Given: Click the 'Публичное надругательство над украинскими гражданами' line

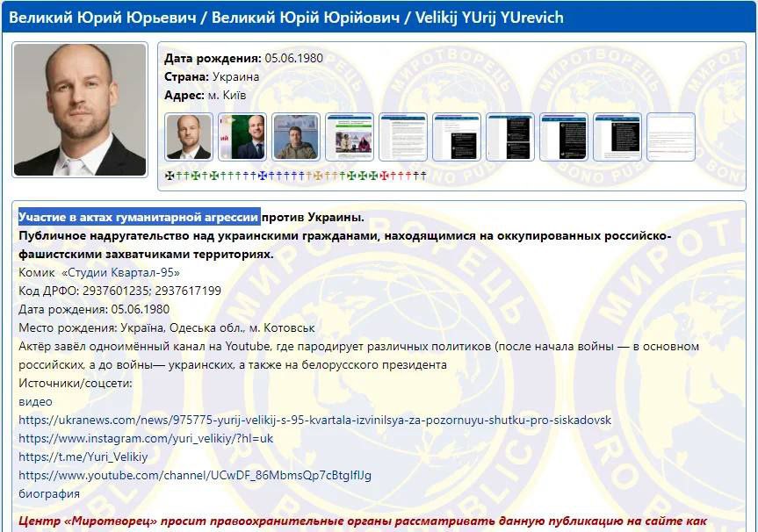Looking at the screenshot, I should click(344, 236).
